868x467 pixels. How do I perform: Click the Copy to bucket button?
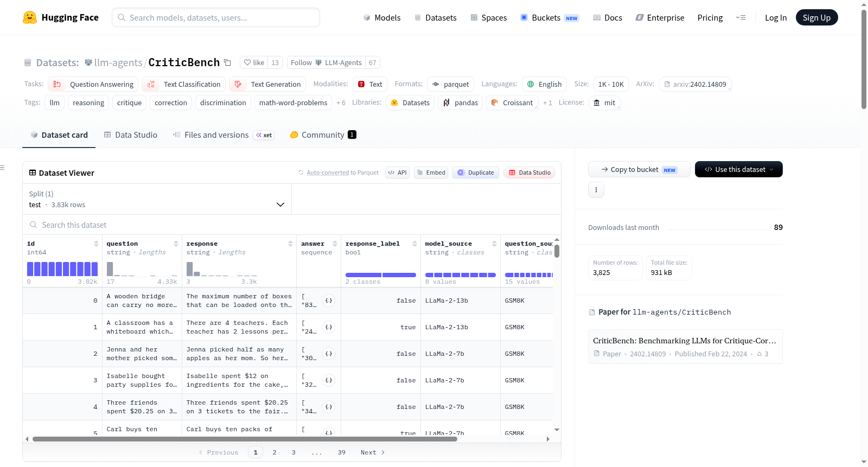[639, 169]
